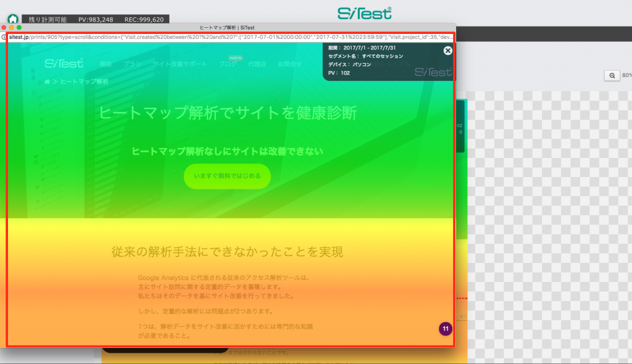The height and width of the screenshot is (364, 632).
Task: Click the SiTest logo atop the dashboard
Action: [x=364, y=13]
